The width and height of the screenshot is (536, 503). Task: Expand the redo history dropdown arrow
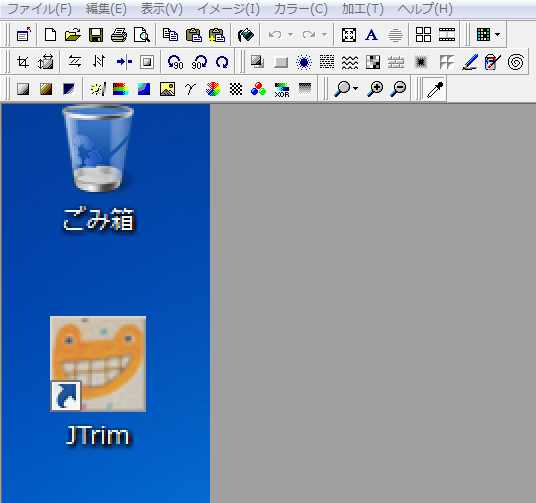click(325, 35)
